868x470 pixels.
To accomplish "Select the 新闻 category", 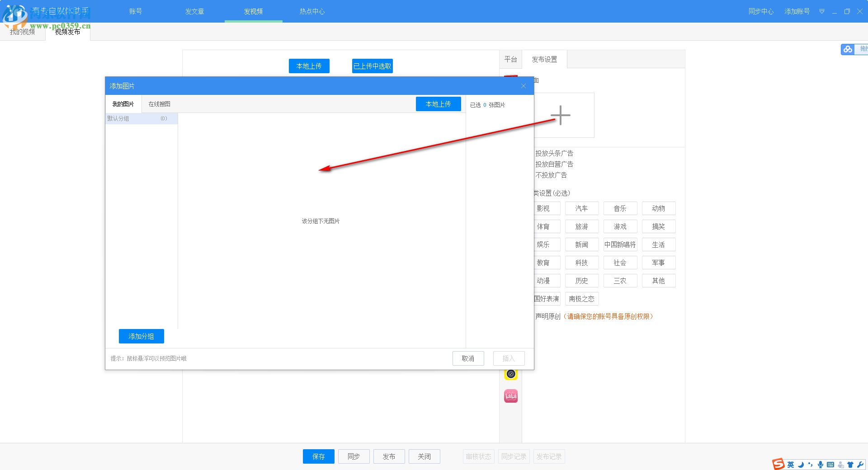I will [582, 244].
